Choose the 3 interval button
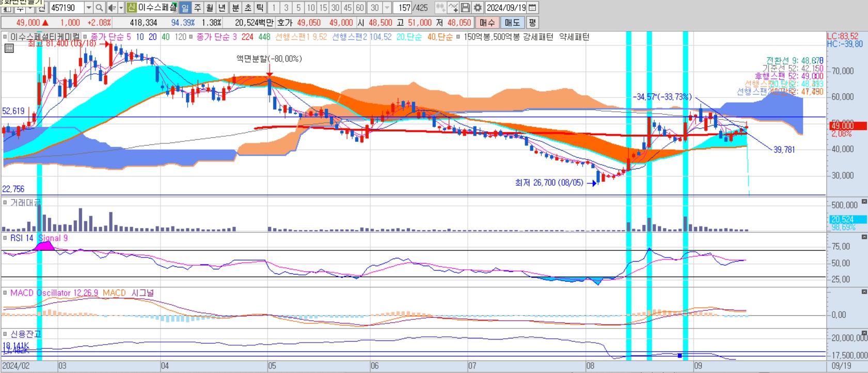Screen dimensions: 868x373 pyautogui.click(x=286, y=8)
